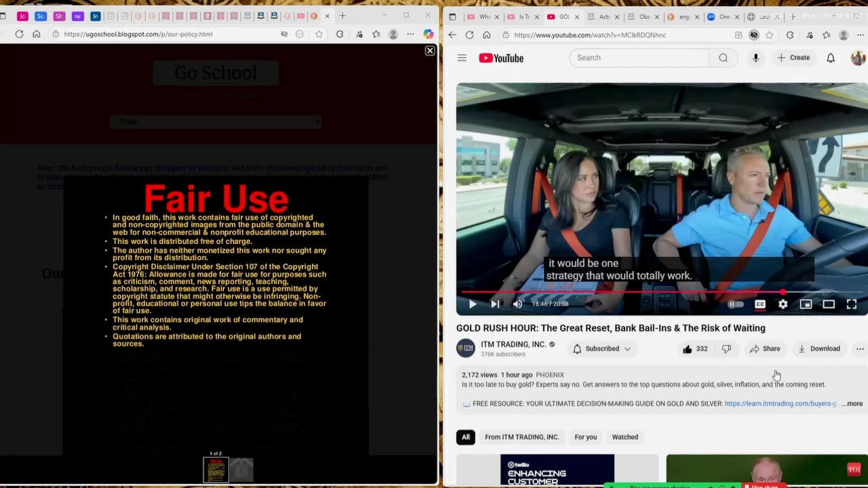Screen dimensions: 868x488
Task: Click the YouTube address bar URL
Action: pos(590,35)
